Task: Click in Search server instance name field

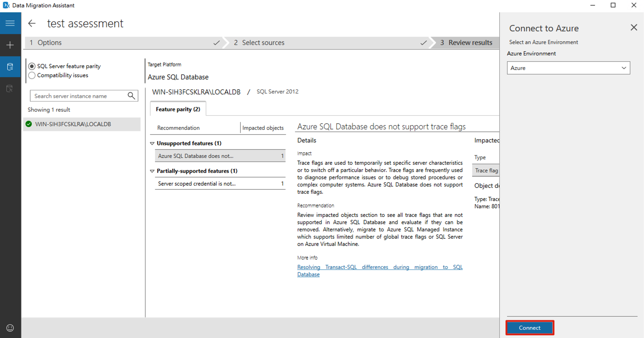Action: tap(84, 96)
